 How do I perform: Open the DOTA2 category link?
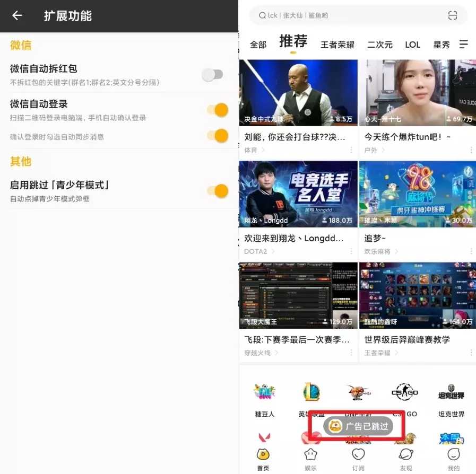[x=259, y=251]
